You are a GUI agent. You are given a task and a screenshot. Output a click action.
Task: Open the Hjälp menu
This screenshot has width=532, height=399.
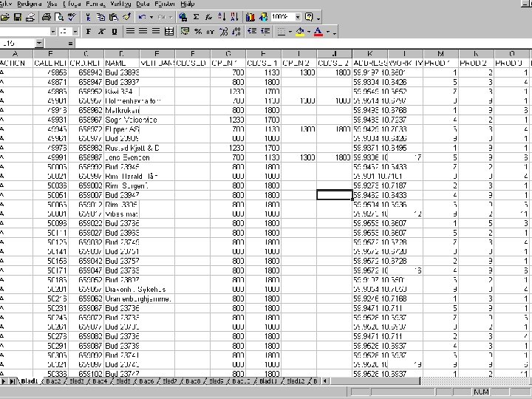pos(188,4)
